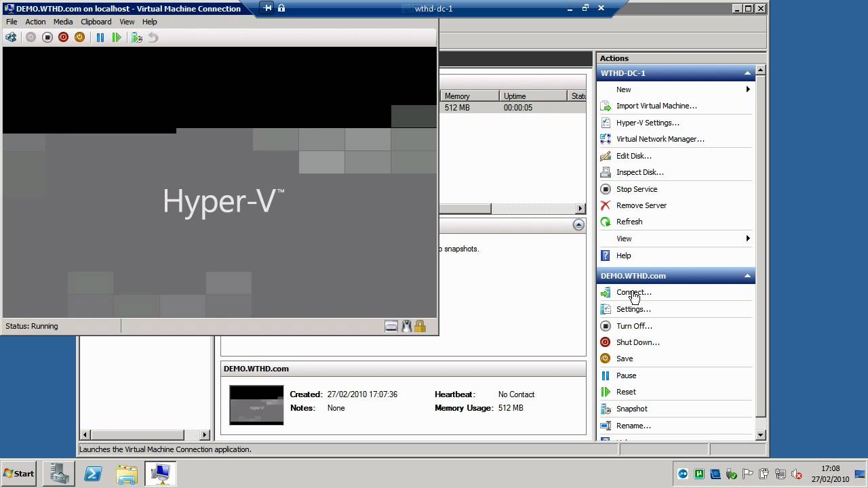The width and height of the screenshot is (868, 488).
Task: Click the Turn Off toolbar icon in VM window
Action: 47,37
